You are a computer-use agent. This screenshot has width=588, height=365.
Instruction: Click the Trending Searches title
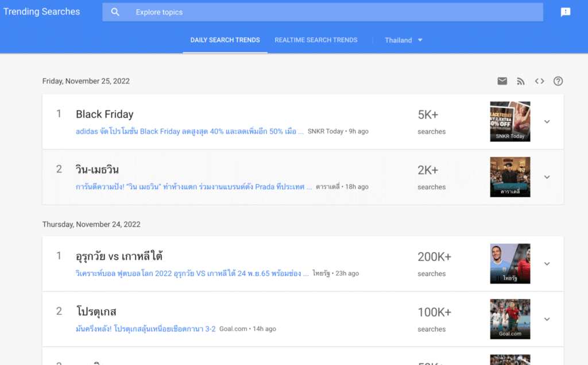(41, 11)
